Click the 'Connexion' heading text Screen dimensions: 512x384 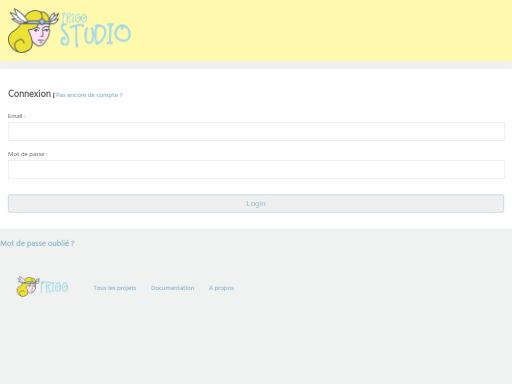pos(29,94)
